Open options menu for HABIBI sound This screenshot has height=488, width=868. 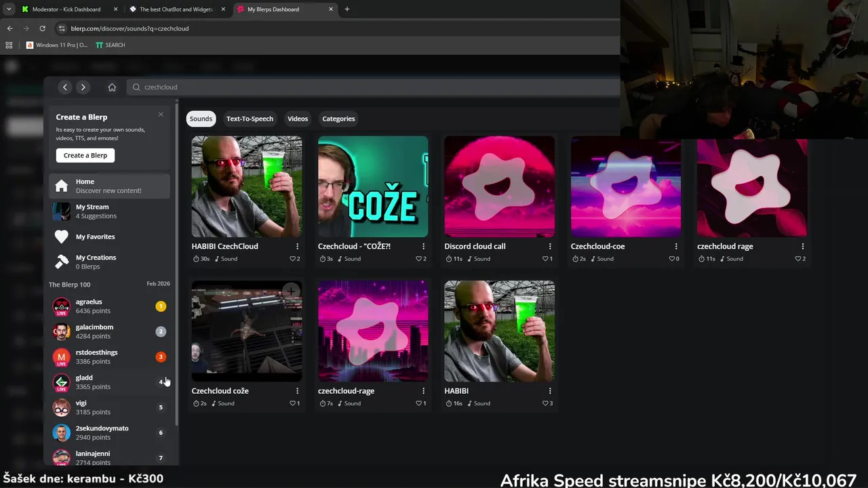click(550, 390)
